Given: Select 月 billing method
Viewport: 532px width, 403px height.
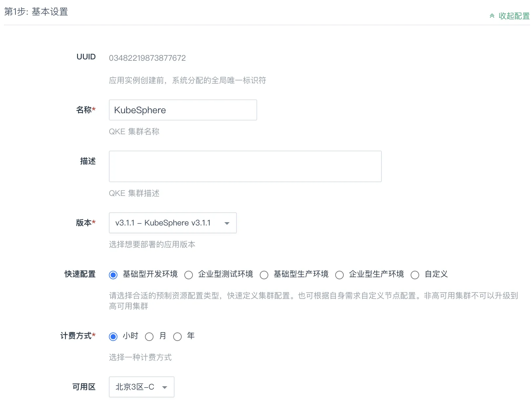Looking at the screenshot, I should (x=149, y=336).
